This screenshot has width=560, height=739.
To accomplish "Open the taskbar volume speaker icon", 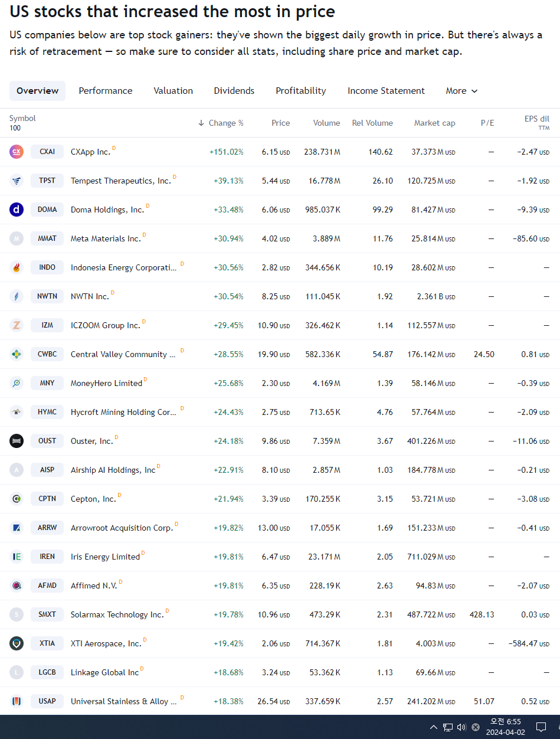I will (461, 727).
